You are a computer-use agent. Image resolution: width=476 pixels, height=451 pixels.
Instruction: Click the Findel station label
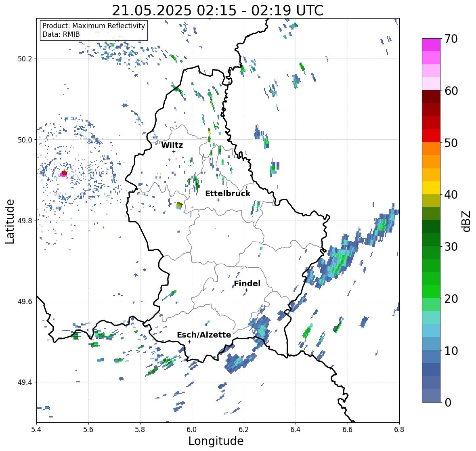247,284
